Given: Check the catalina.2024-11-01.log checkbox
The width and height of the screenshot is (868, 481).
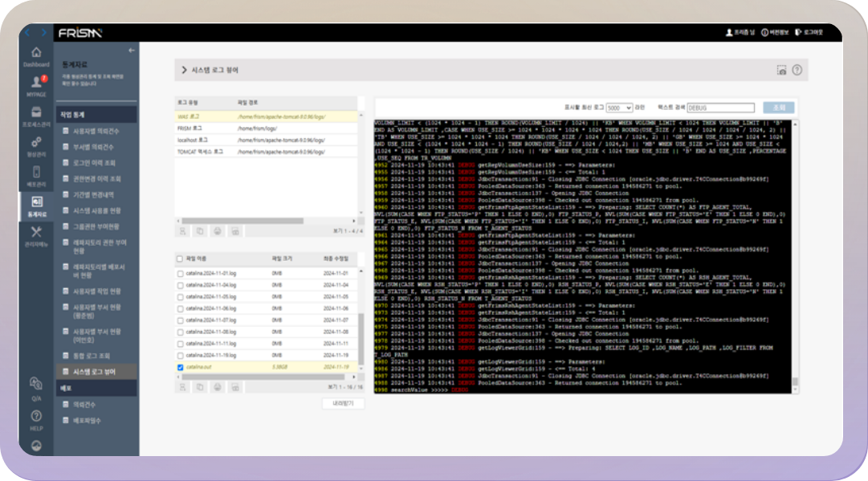Looking at the screenshot, I should tap(181, 274).
